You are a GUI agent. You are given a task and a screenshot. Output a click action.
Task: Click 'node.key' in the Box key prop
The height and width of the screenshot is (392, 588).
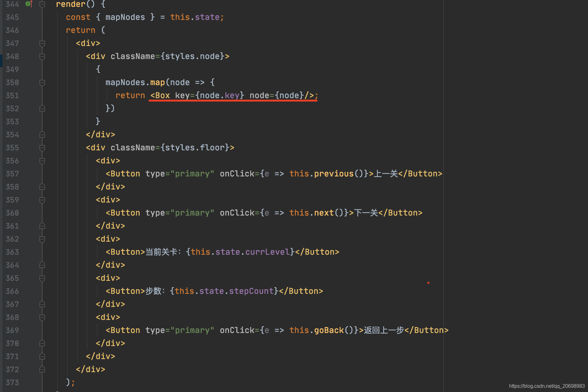coord(219,96)
